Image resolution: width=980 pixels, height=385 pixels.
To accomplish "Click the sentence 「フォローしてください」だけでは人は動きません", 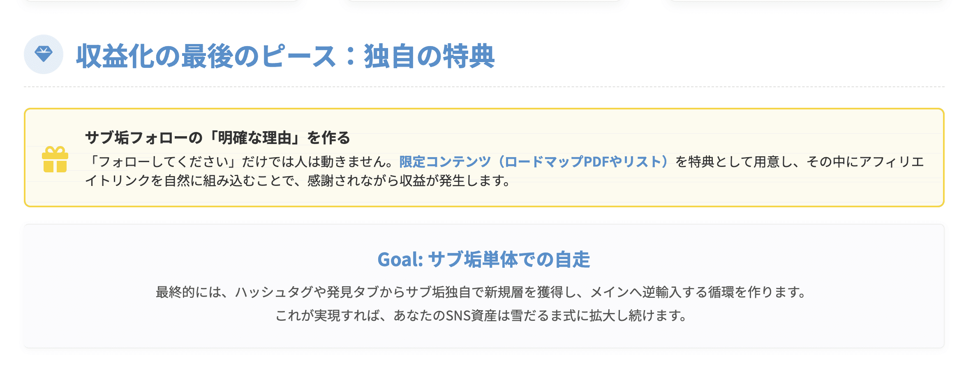I will tap(238, 162).
